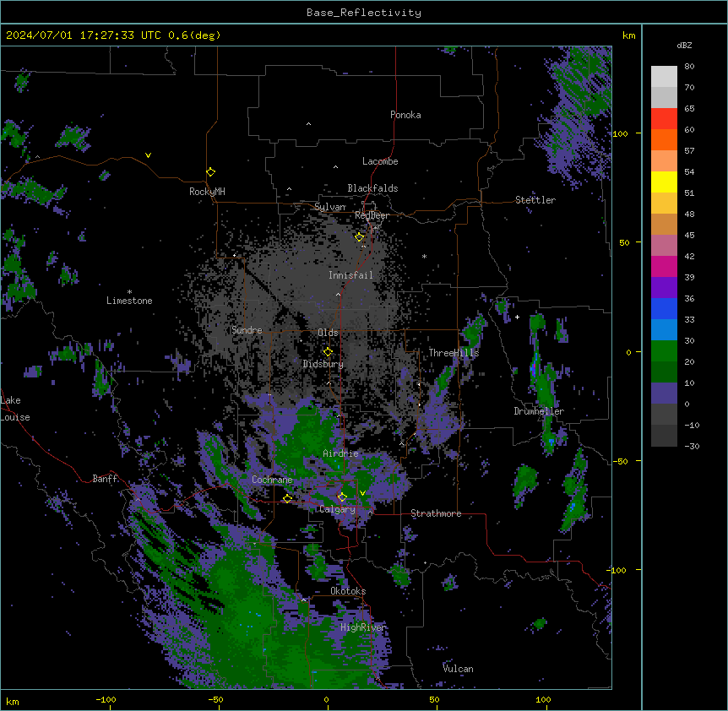Pick the yellow 51-54 dBZ legend color
Image resolution: width=728 pixels, height=711 pixels.
(x=664, y=182)
